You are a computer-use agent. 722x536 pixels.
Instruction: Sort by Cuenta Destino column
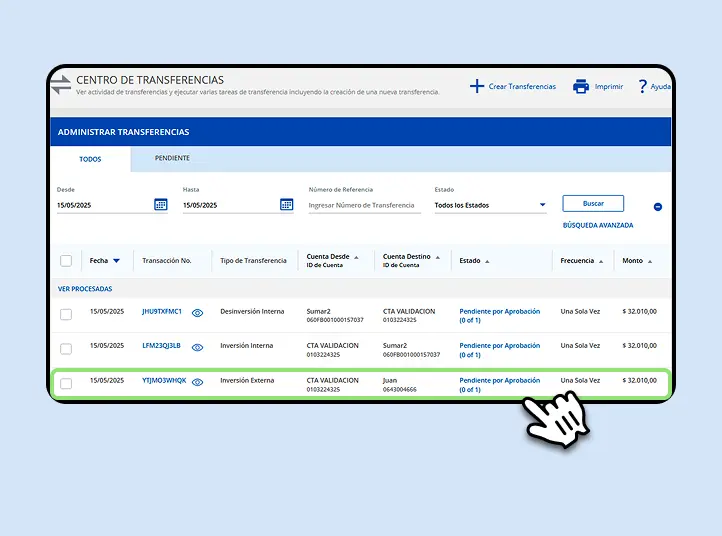point(437,257)
